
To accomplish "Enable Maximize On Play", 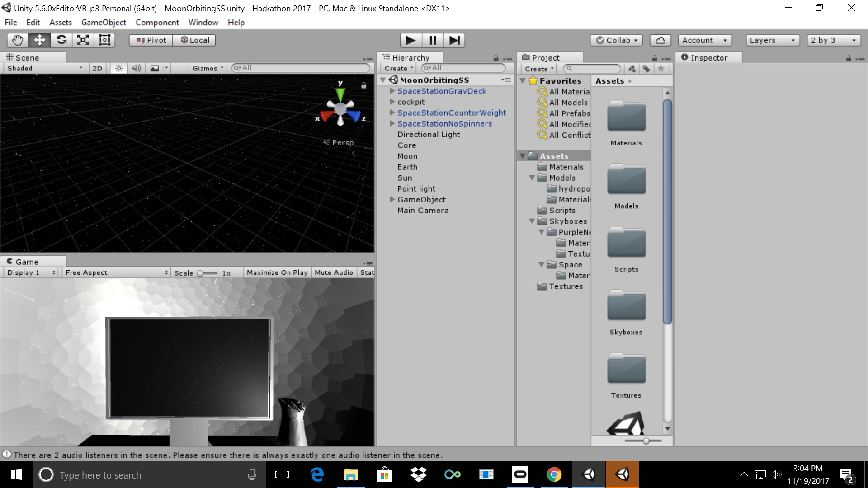I will point(277,272).
